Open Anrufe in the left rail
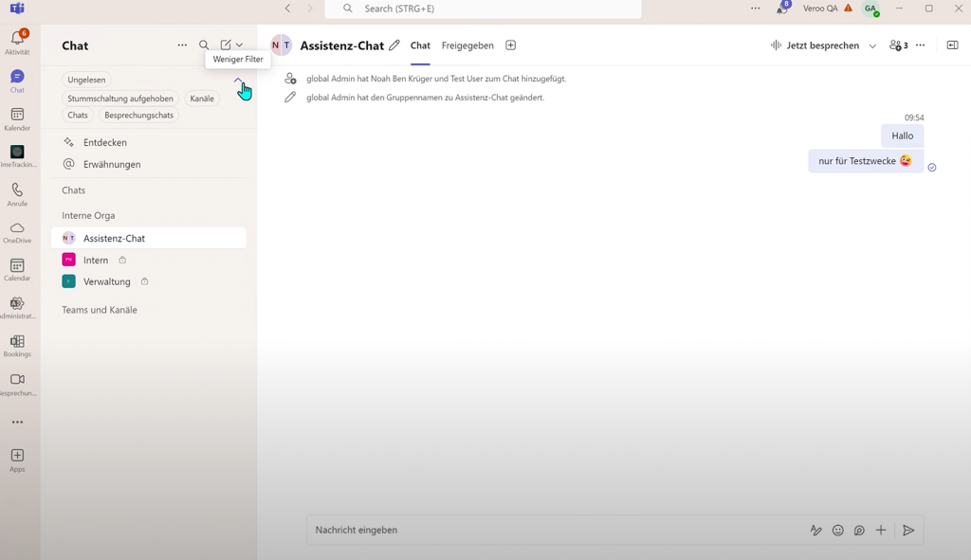The width and height of the screenshot is (971, 560). (17, 194)
